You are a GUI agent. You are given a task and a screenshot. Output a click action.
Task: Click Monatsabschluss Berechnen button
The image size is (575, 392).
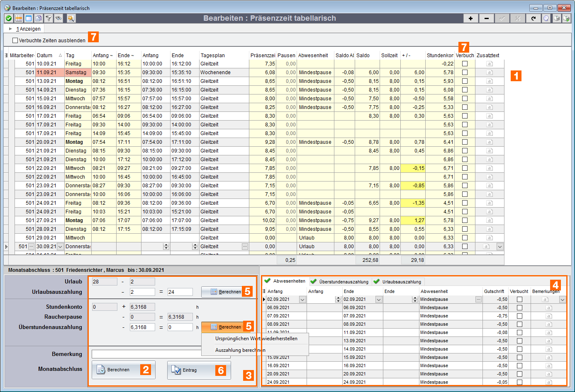(124, 370)
